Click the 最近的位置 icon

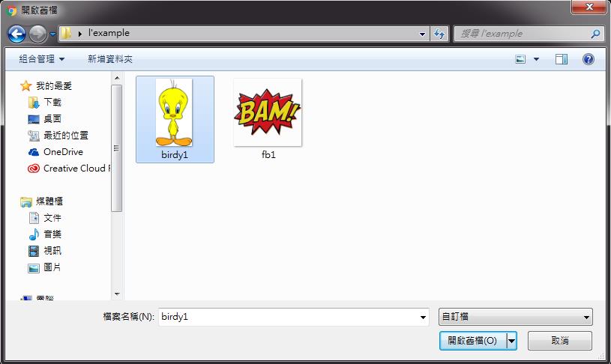click(x=34, y=136)
